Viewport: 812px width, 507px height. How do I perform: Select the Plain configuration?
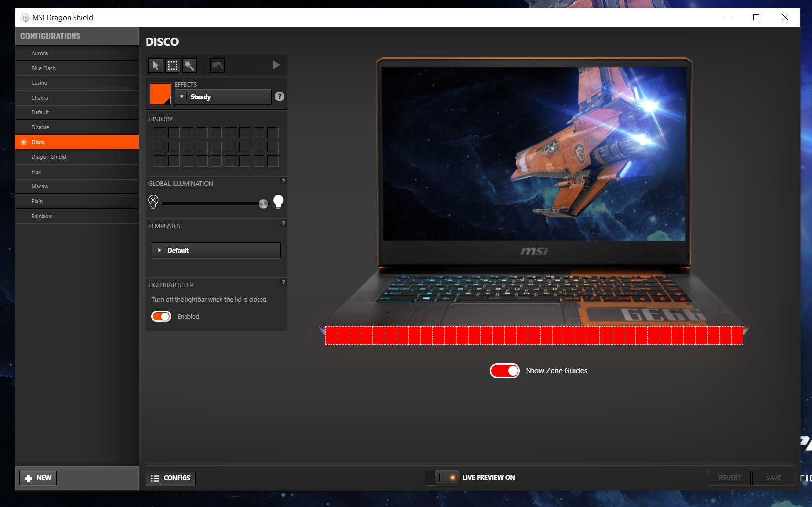(x=77, y=201)
